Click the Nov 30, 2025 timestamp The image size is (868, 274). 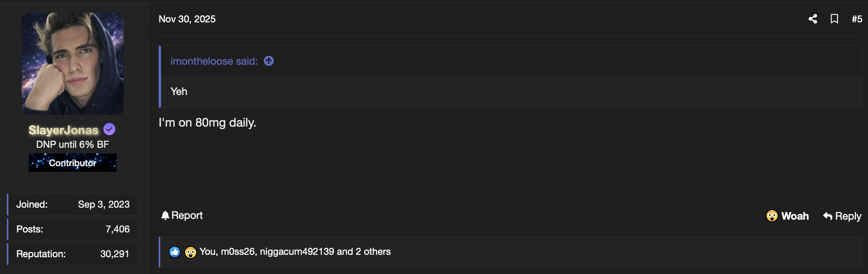187,19
